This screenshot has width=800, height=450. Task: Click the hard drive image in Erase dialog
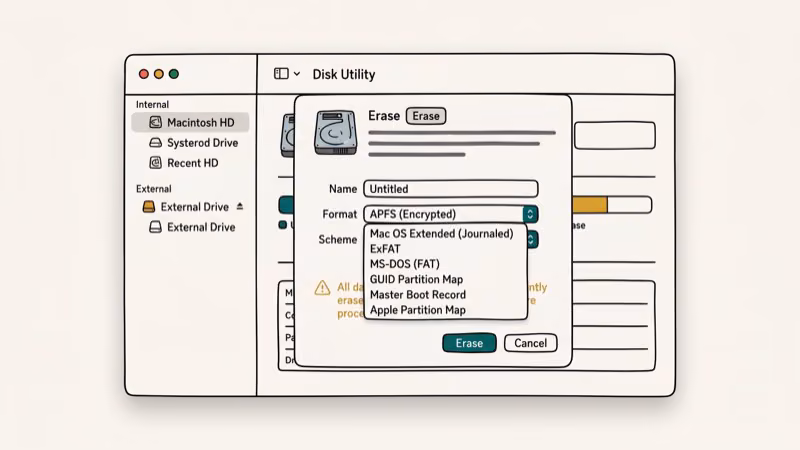pos(335,133)
